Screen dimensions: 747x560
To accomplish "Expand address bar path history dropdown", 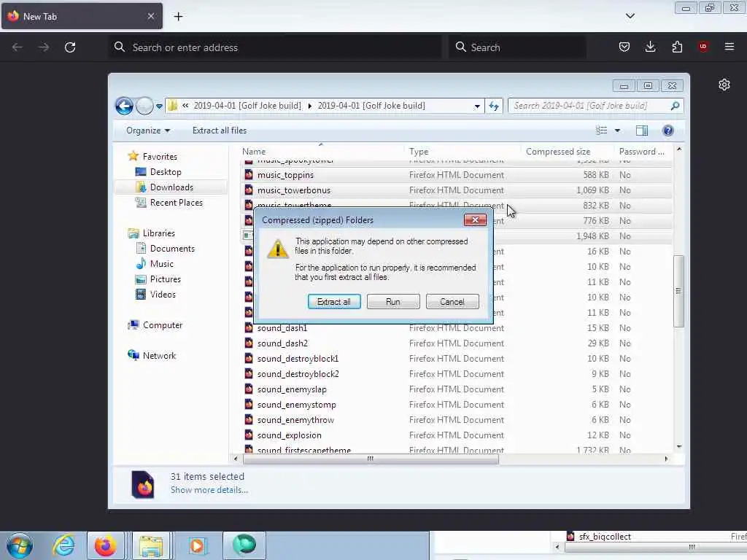I will (x=477, y=106).
